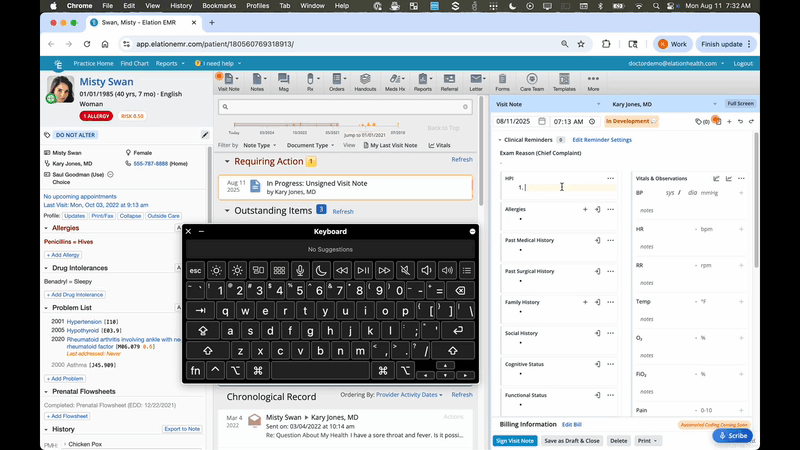Open the More toolbar menu
Image resolution: width=800 pixels, height=450 pixels.
593,82
